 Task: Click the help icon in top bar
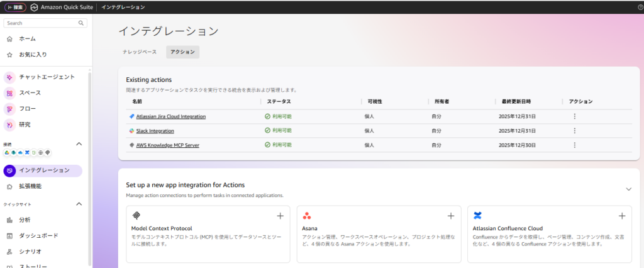[x=640, y=7]
